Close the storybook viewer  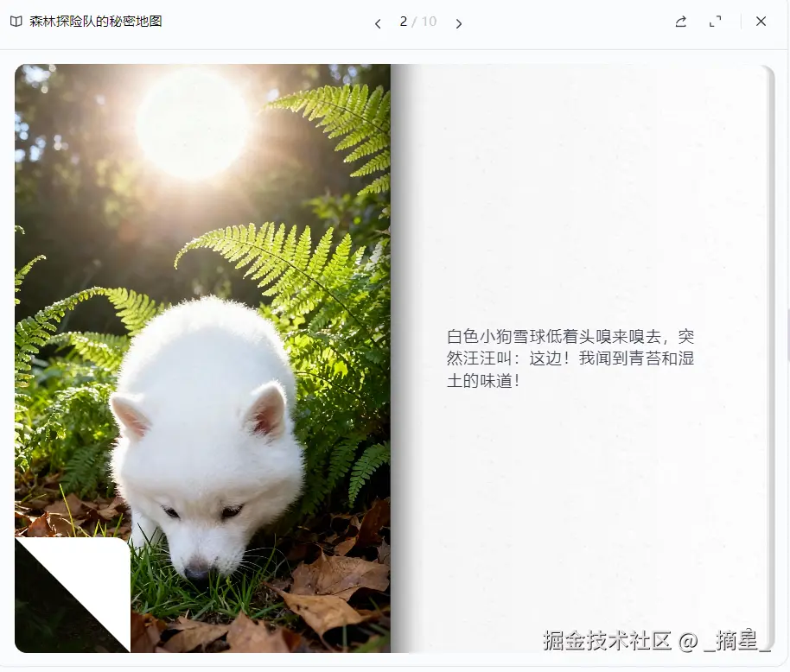(x=761, y=21)
